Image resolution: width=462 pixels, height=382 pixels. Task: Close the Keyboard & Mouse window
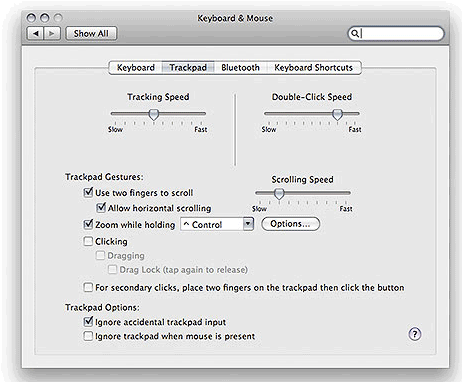click(x=31, y=18)
